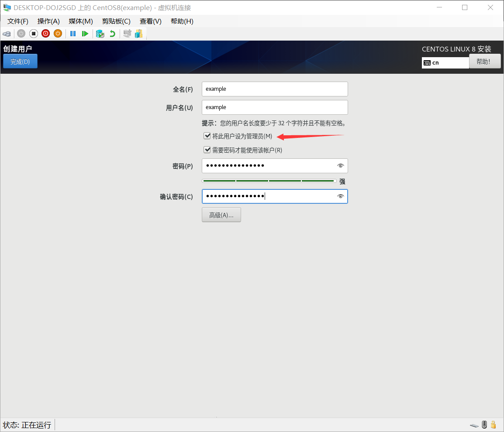Click the 用户名(U) username field
Viewport: 504px width, 432px height.
click(275, 107)
